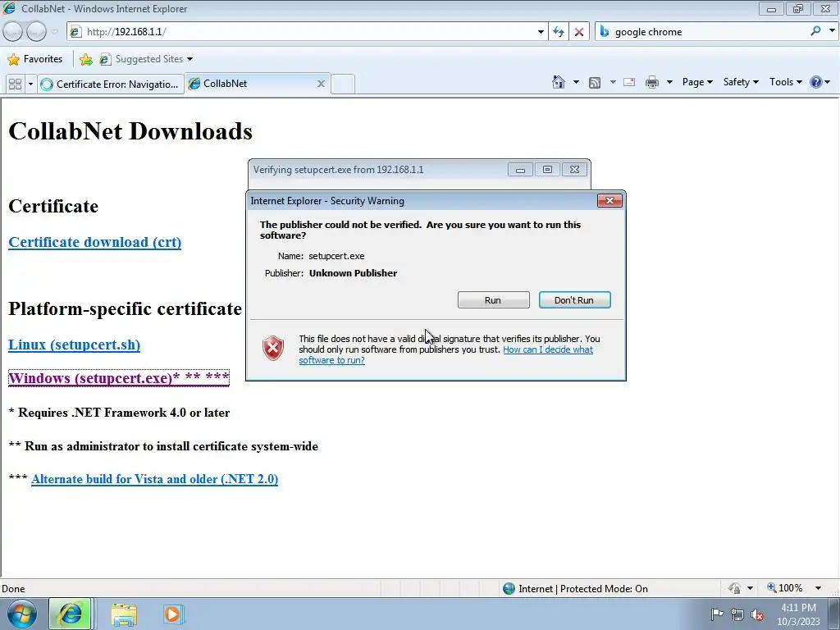Click Add to Favorites Bar star icon

point(85,59)
